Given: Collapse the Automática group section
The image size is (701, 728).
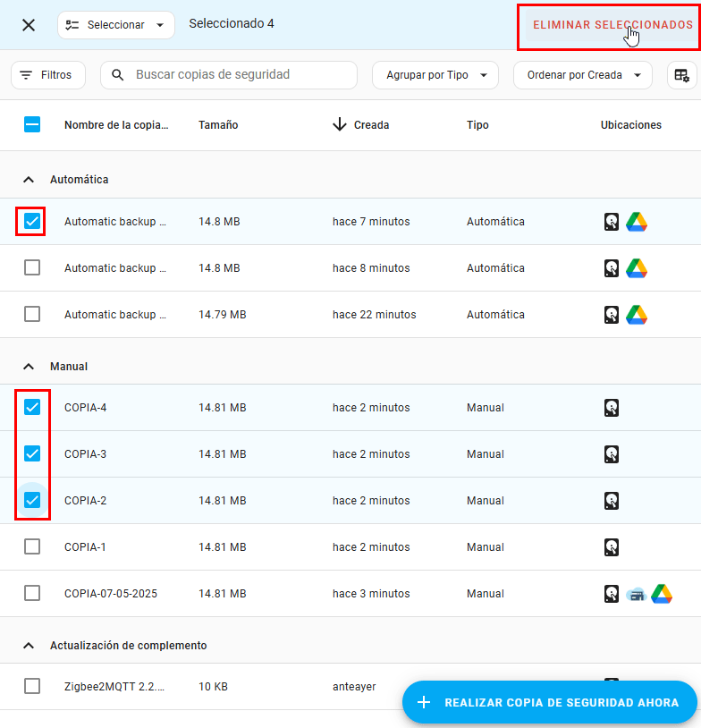Looking at the screenshot, I should pyautogui.click(x=29, y=180).
